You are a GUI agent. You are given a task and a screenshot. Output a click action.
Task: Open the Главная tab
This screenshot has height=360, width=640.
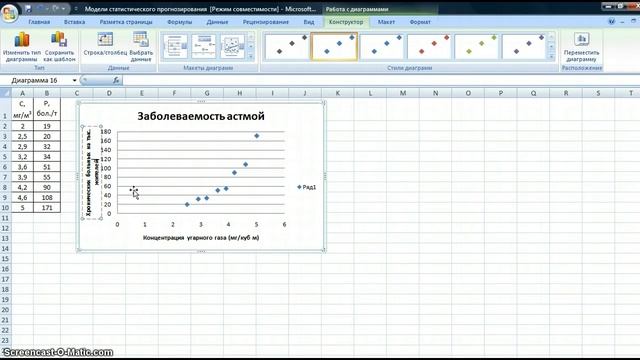pyautogui.click(x=39, y=22)
